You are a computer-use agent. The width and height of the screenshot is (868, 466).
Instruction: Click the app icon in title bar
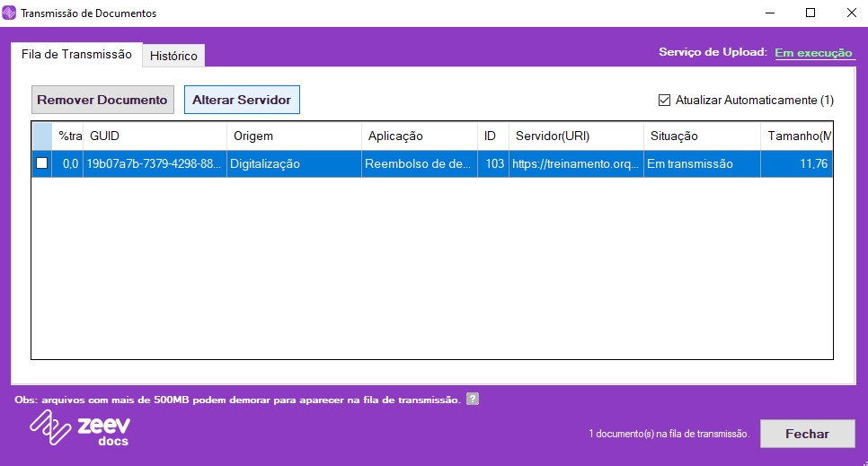[10, 13]
